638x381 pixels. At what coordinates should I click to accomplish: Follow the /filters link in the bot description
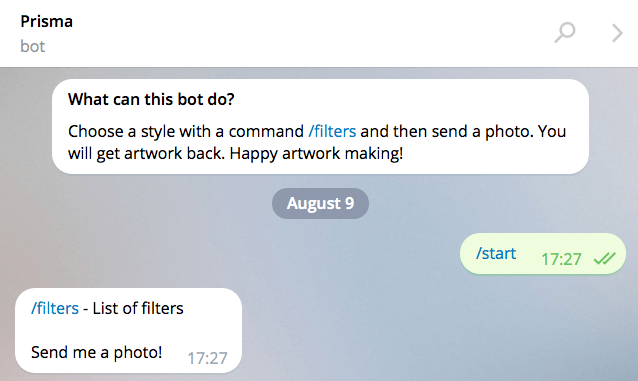coord(332,131)
